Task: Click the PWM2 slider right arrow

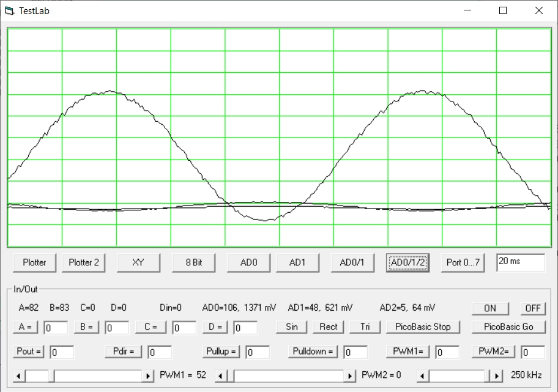Action: [x=350, y=375]
